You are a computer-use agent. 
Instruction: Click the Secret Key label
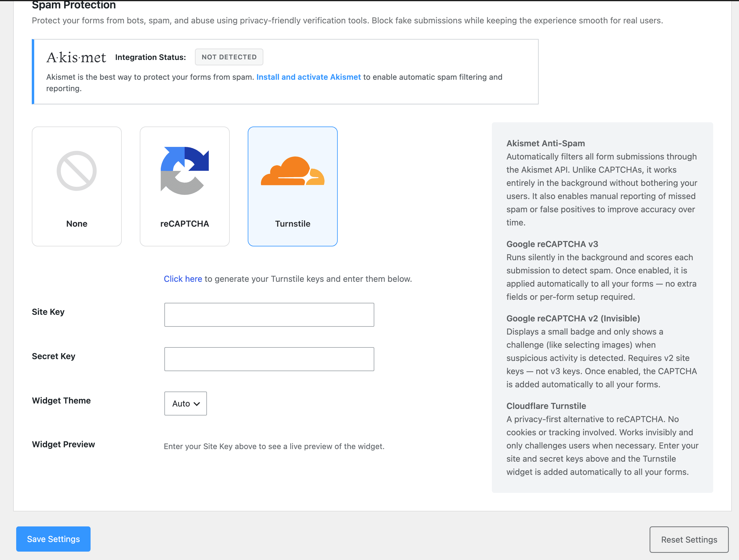(53, 356)
